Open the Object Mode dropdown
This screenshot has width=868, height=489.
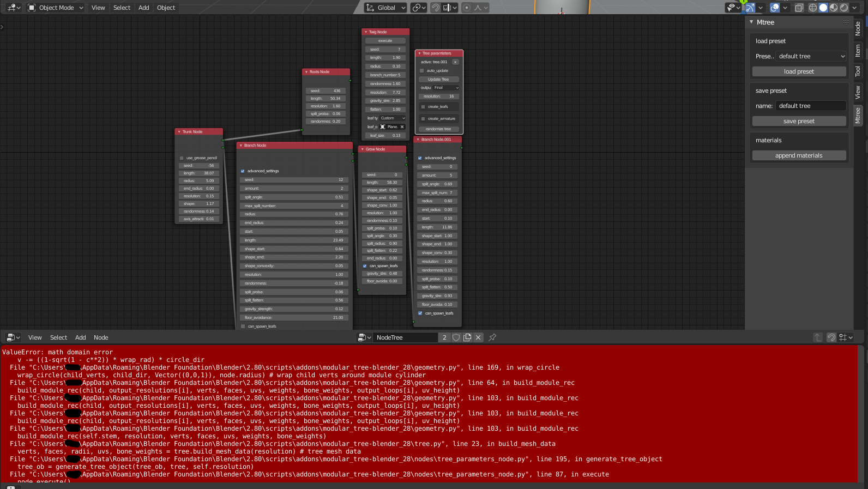55,8
